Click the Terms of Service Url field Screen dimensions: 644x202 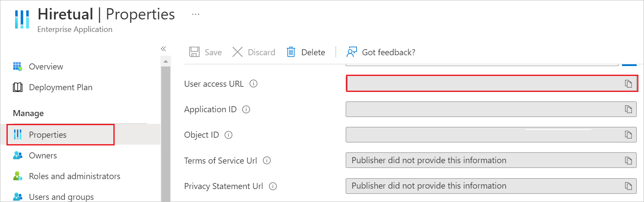(491, 160)
